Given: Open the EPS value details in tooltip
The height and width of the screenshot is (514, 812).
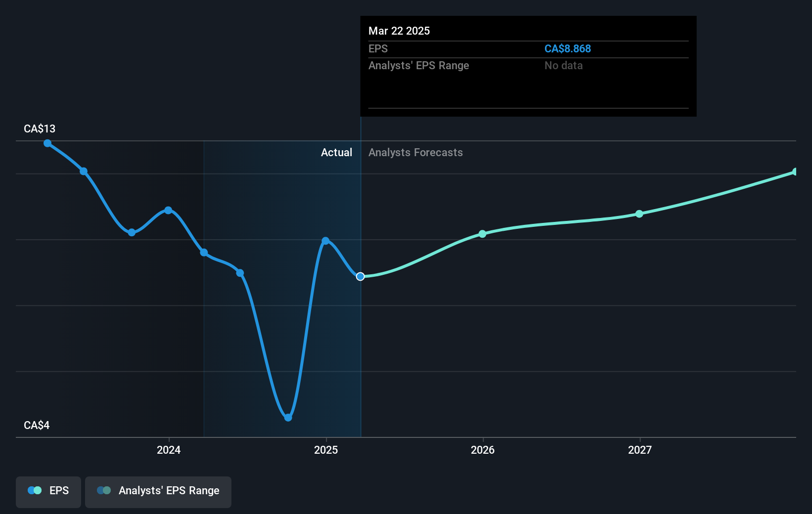Looking at the screenshot, I should point(378,48).
